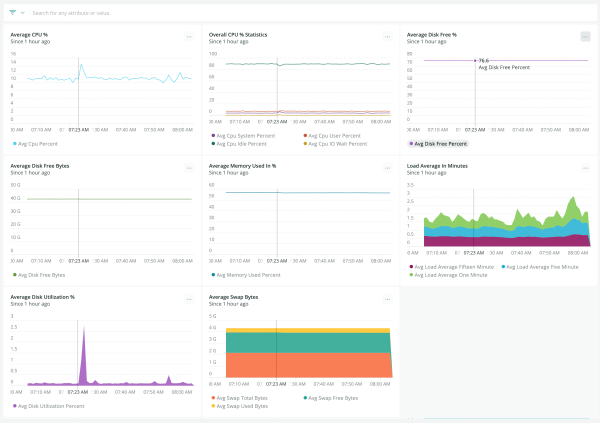Click the Avg Cpu IO Wait Percent legend
The width and height of the screenshot is (600, 423).
pos(337,143)
